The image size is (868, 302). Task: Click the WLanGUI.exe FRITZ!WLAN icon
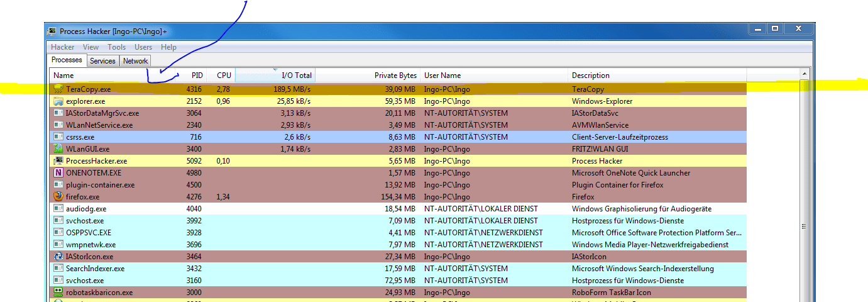click(58, 149)
